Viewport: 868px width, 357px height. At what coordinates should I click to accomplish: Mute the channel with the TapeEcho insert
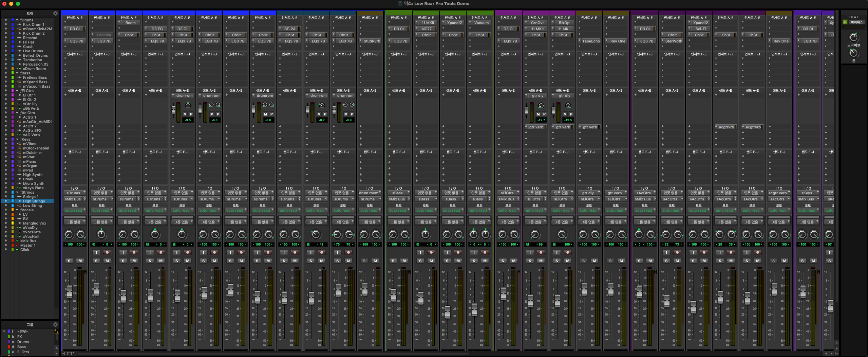click(x=594, y=261)
